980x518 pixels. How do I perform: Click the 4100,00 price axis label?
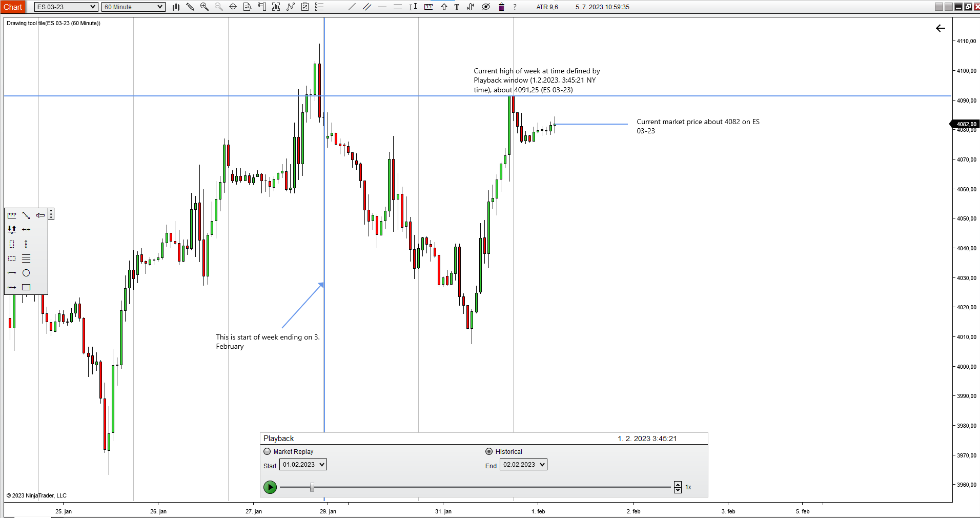point(967,71)
